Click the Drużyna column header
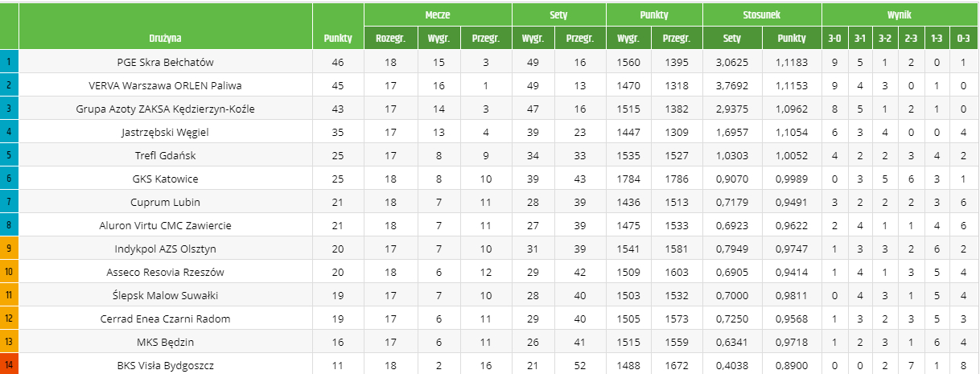Screen dimensions: 980x374 pos(165,38)
